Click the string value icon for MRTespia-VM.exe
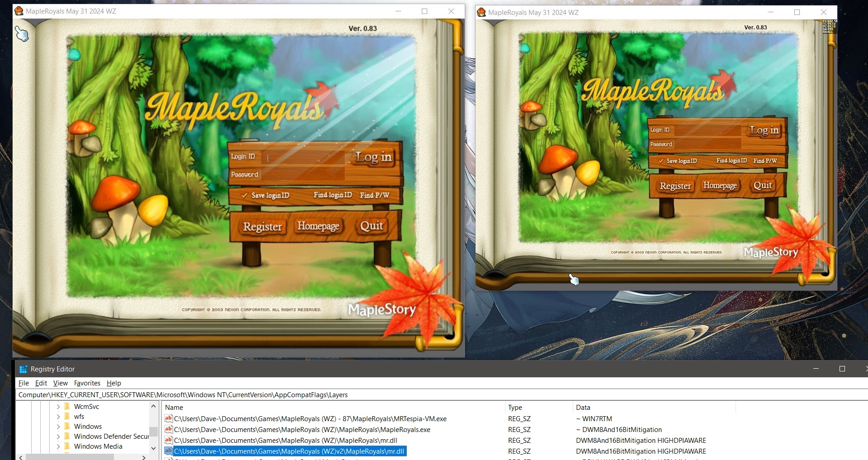Viewport: 868px width, 460px height. [x=168, y=419]
